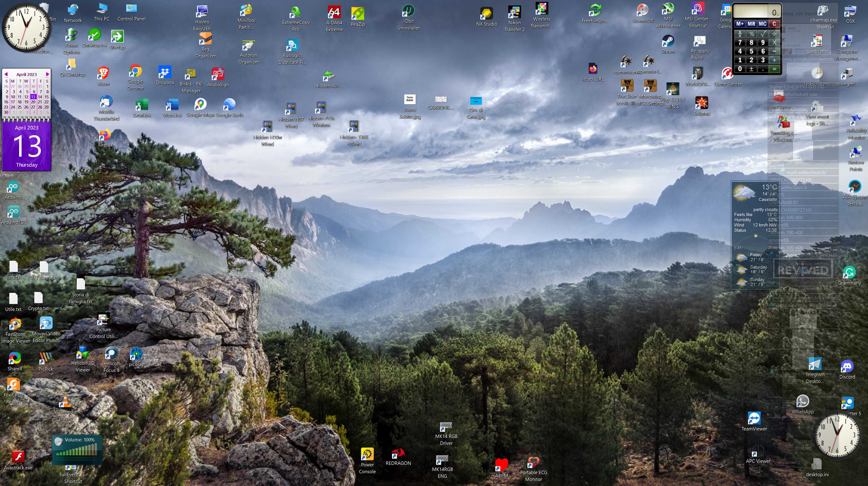This screenshot has height=486, width=868.
Task: Launch the Discord desktop icon
Action: pos(847,366)
